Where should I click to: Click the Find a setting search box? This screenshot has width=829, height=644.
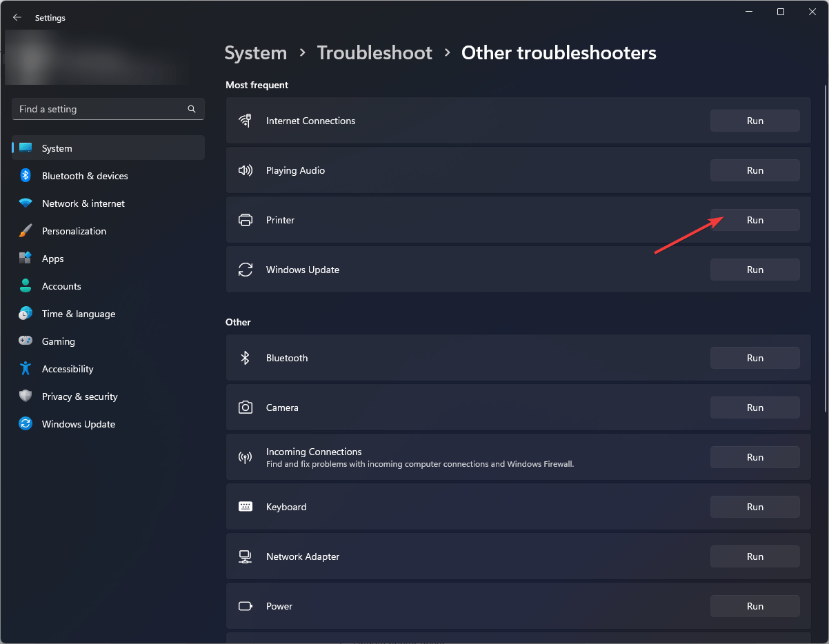108,109
